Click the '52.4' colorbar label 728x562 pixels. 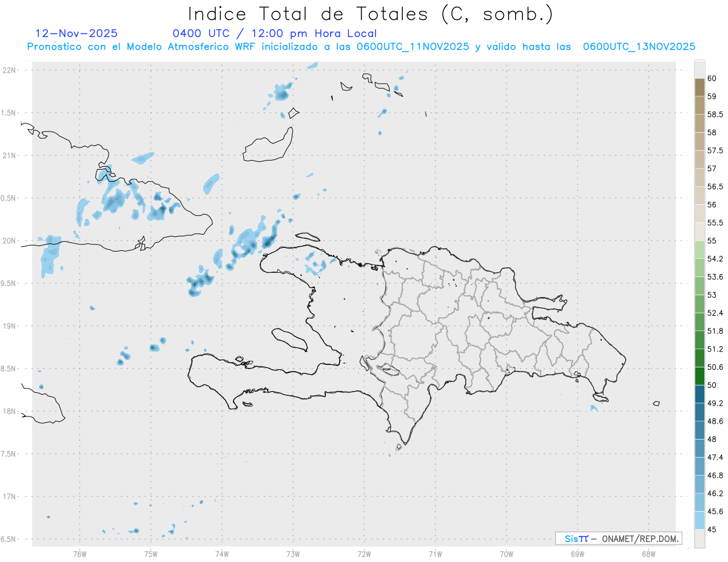[x=716, y=313]
